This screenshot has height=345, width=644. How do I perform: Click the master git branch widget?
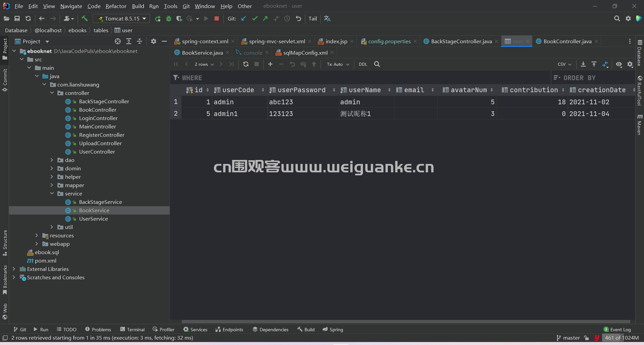(568, 338)
